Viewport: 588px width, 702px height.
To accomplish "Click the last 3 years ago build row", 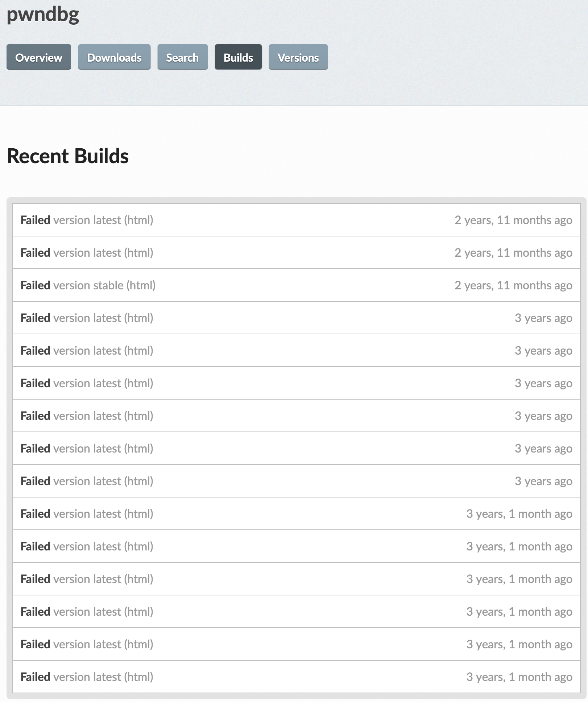I will (87, 481).
